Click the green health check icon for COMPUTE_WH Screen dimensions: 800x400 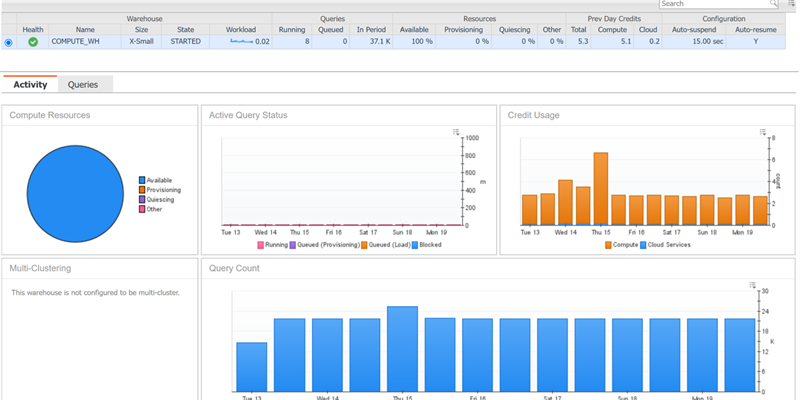coord(33,42)
